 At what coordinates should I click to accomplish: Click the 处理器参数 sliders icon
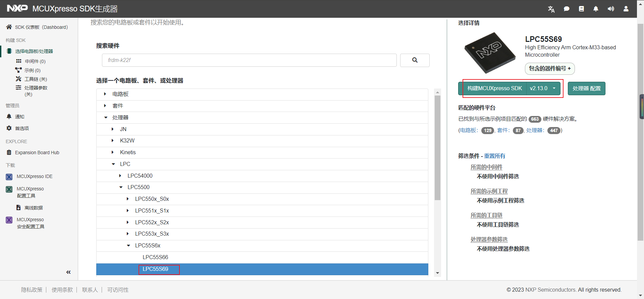point(18,87)
